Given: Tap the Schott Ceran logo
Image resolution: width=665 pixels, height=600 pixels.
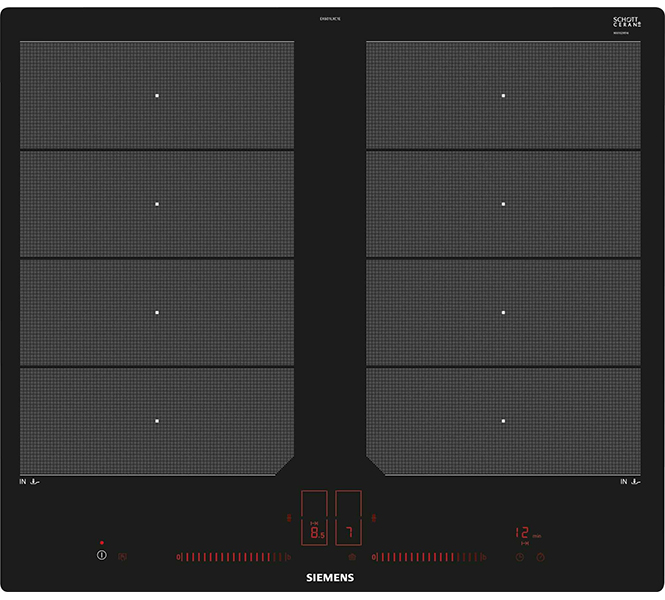Looking at the screenshot, I should pos(625,22).
